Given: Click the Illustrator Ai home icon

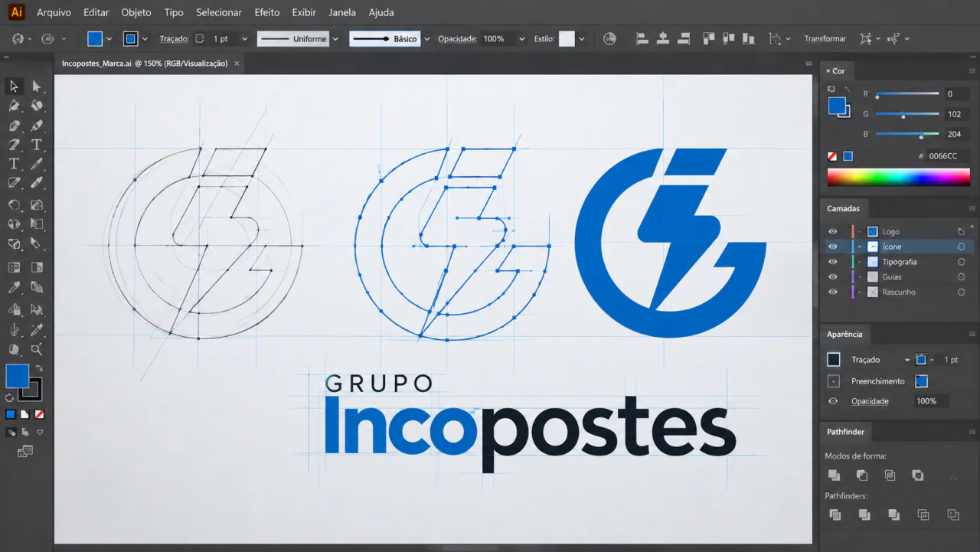Looking at the screenshot, I should coord(16,11).
